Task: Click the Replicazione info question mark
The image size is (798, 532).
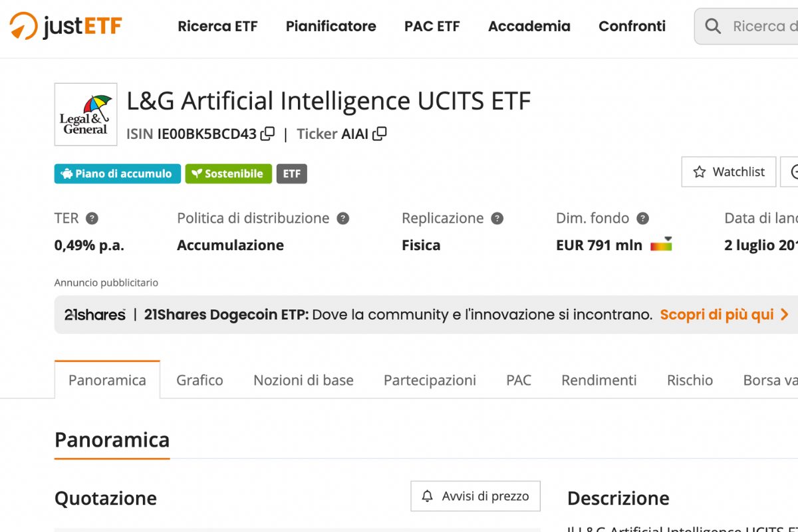Action: pos(497,218)
